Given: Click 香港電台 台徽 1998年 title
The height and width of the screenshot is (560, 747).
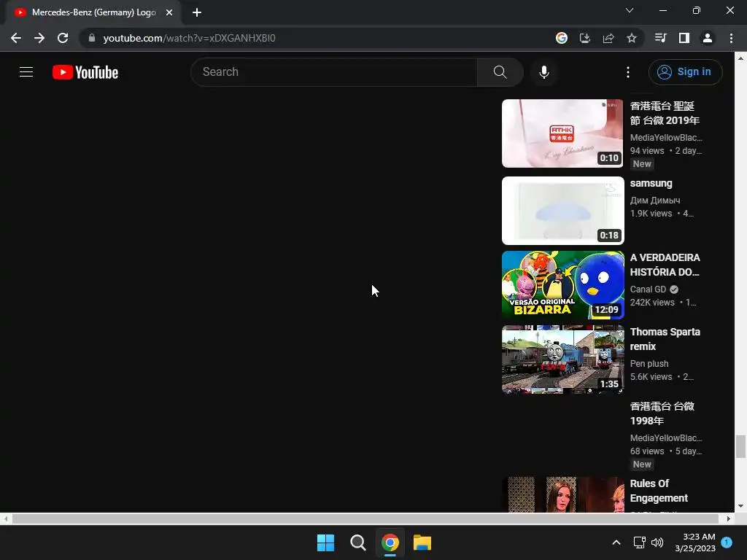Looking at the screenshot, I should (x=662, y=413).
